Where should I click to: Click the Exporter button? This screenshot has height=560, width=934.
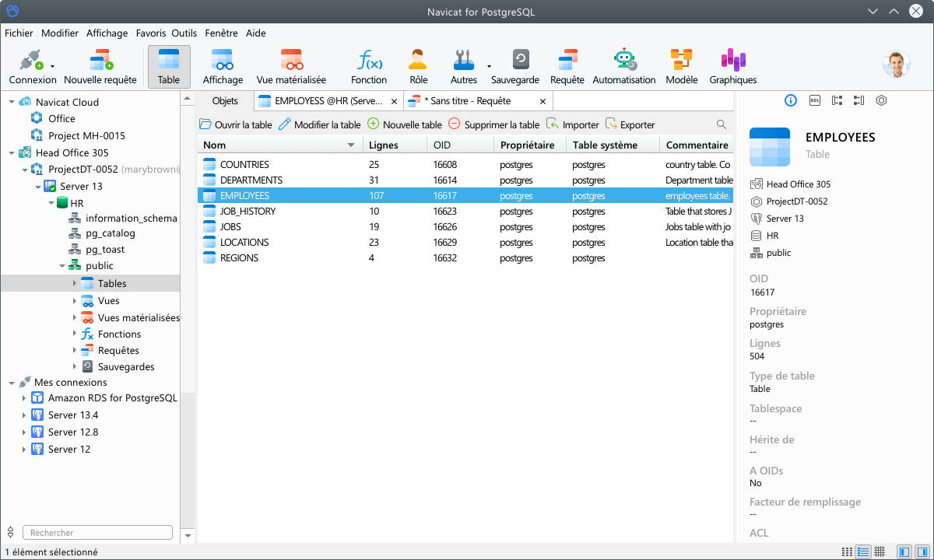(x=630, y=124)
